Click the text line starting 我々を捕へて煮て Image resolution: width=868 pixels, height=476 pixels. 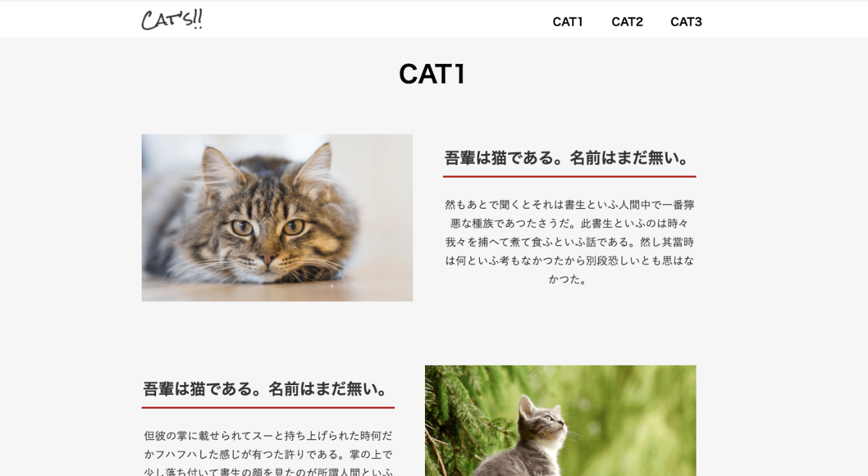click(569, 242)
